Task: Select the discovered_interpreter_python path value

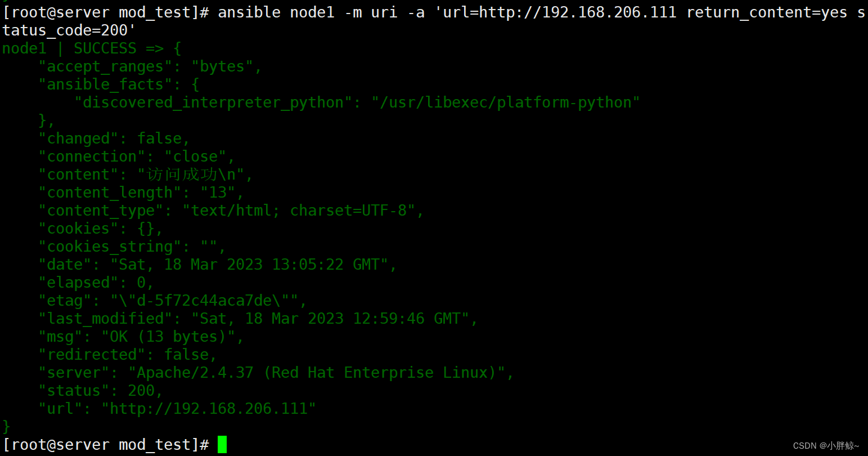Action: pyautogui.click(x=505, y=102)
